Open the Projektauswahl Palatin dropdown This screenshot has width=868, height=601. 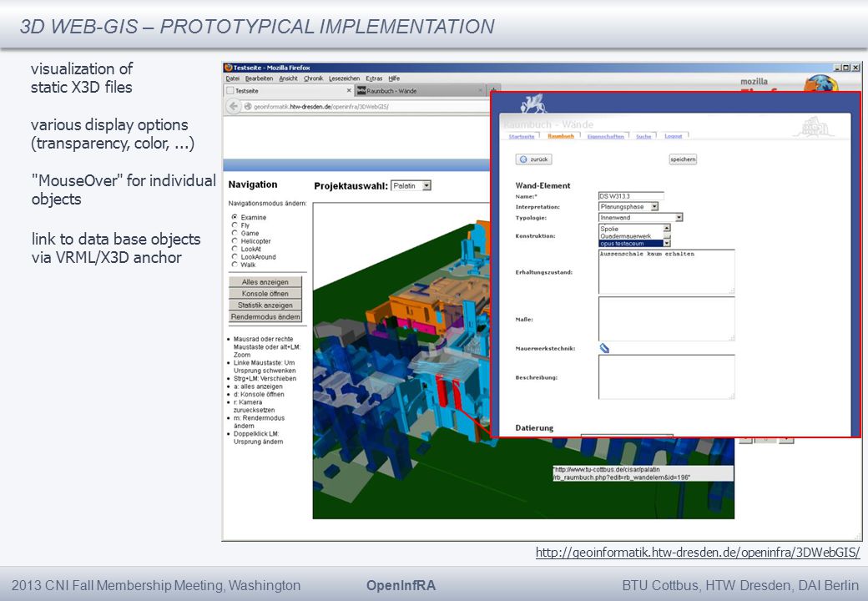tap(411, 186)
